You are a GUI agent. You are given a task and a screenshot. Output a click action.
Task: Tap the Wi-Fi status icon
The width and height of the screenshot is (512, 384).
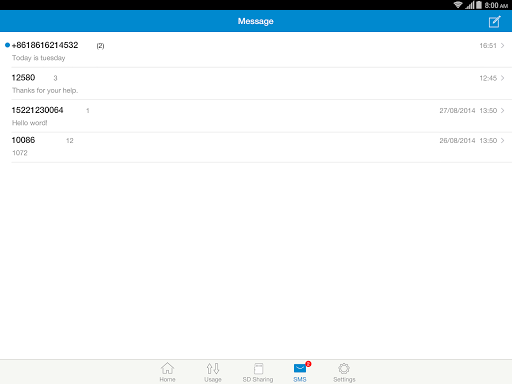pos(458,5)
